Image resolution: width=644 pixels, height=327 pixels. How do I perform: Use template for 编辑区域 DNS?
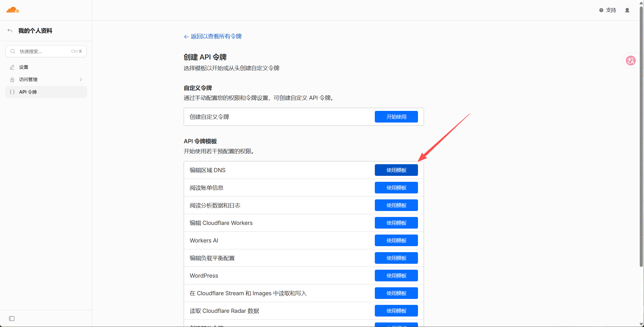pyautogui.click(x=396, y=170)
